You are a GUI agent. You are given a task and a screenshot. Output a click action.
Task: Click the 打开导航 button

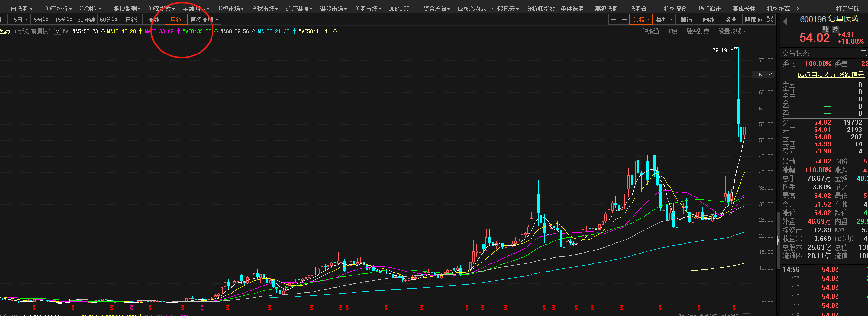847,9
